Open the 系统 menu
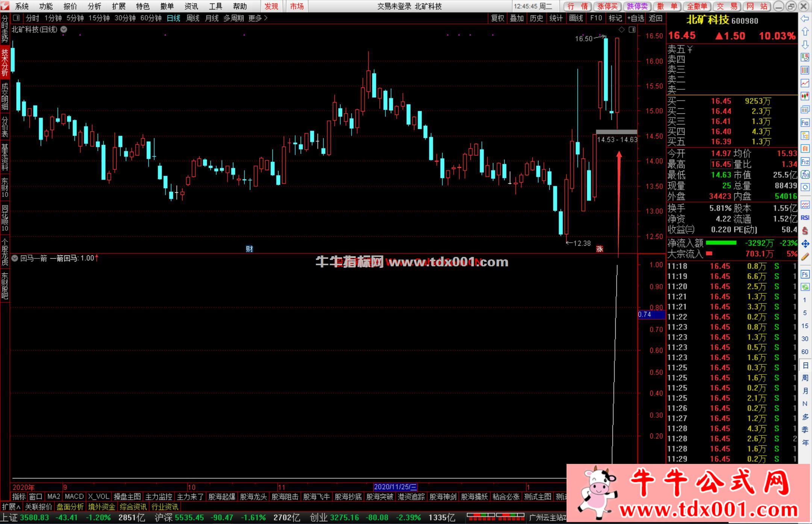 point(22,6)
